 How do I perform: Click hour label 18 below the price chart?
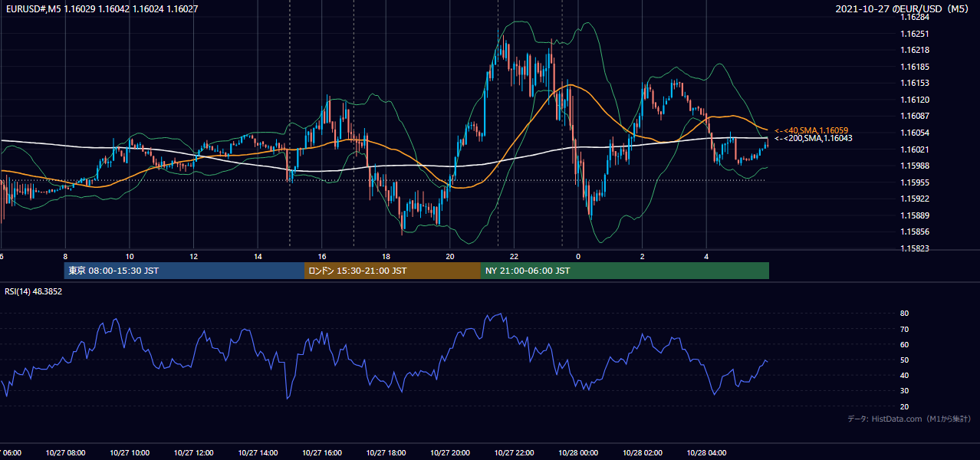click(386, 257)
